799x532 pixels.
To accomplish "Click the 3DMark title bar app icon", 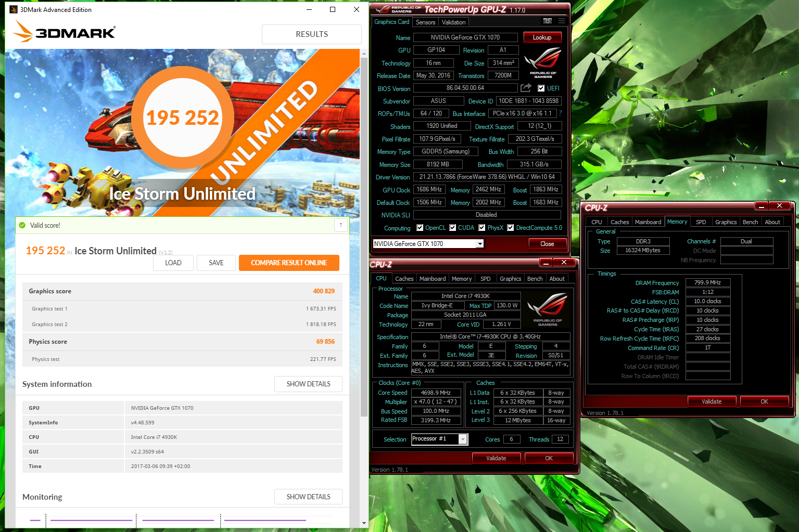I will (14, 9).
